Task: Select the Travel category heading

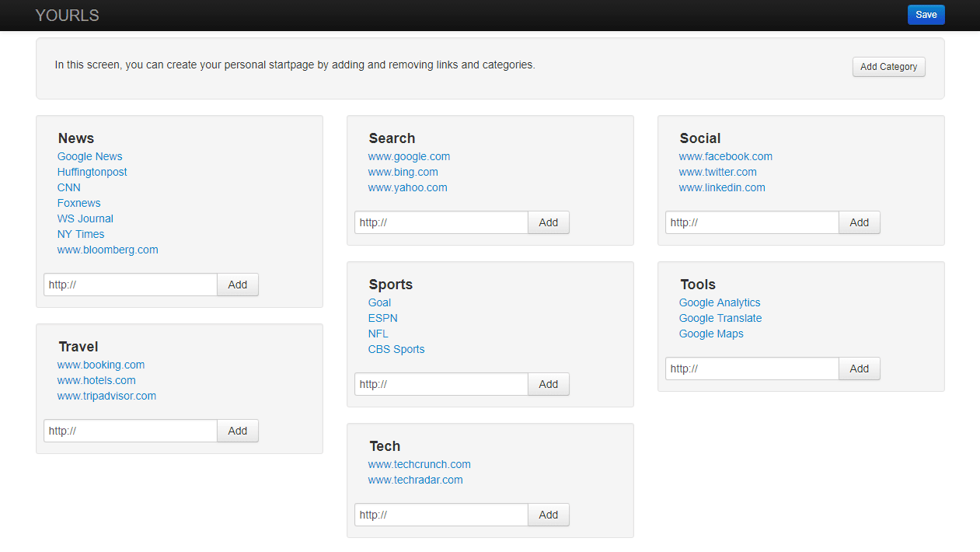Action: pyautogui.click(x=78, y=347)
